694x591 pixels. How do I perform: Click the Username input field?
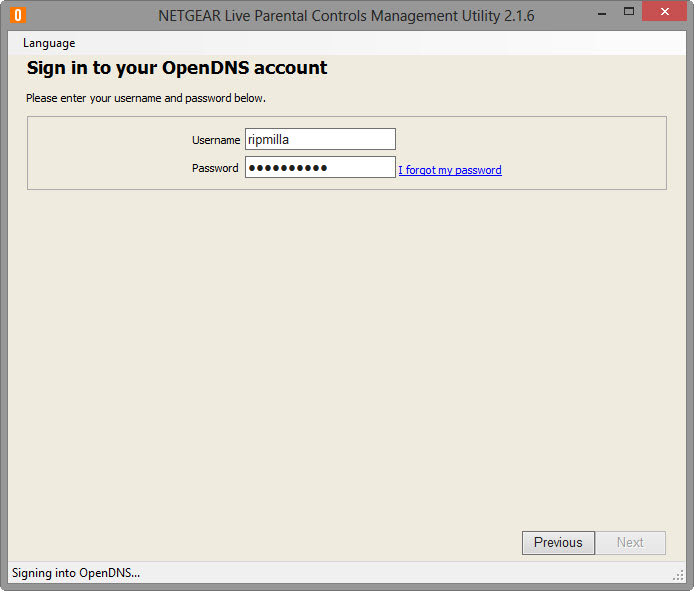[x=320, y=139]
